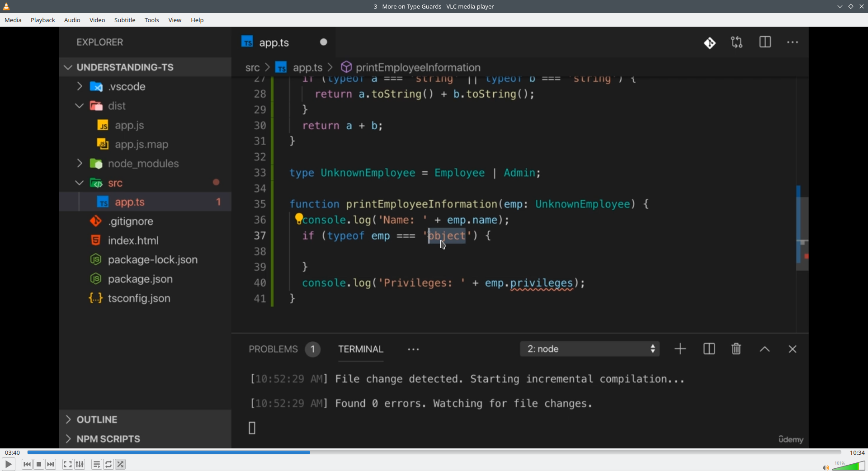Show extended settings in VLC
868x471 pixels.
coord(80,464)
